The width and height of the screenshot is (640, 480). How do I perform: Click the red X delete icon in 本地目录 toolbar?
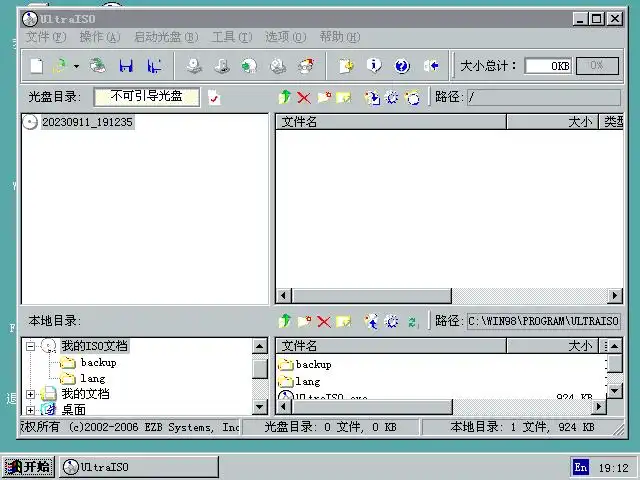[x=324, y=322]
